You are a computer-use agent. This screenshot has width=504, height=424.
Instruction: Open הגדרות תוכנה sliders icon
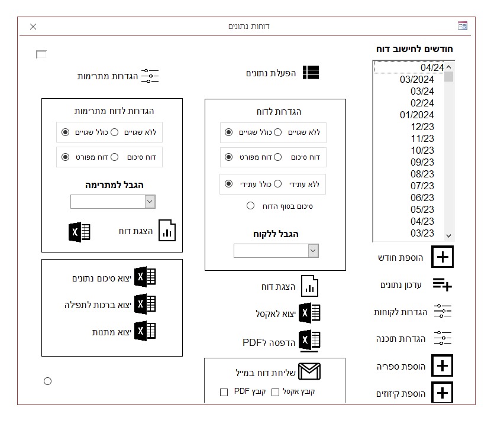pyautogui.click(x=442, y=338)
